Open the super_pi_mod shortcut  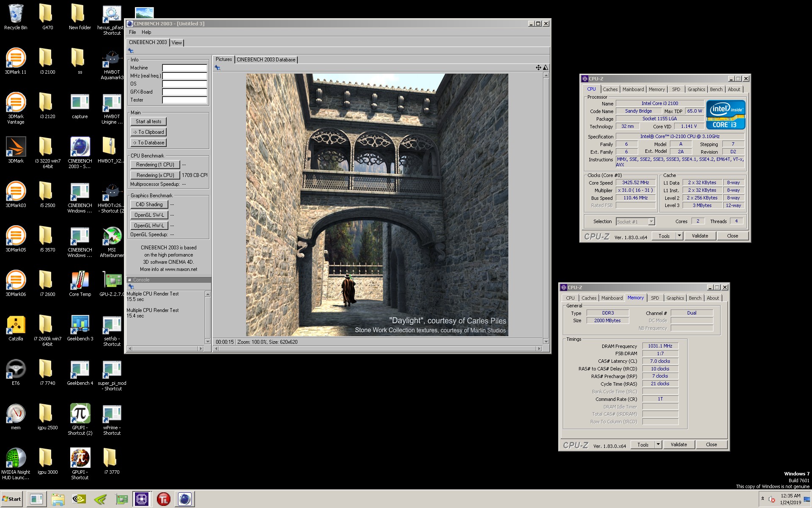click(112, 375)
